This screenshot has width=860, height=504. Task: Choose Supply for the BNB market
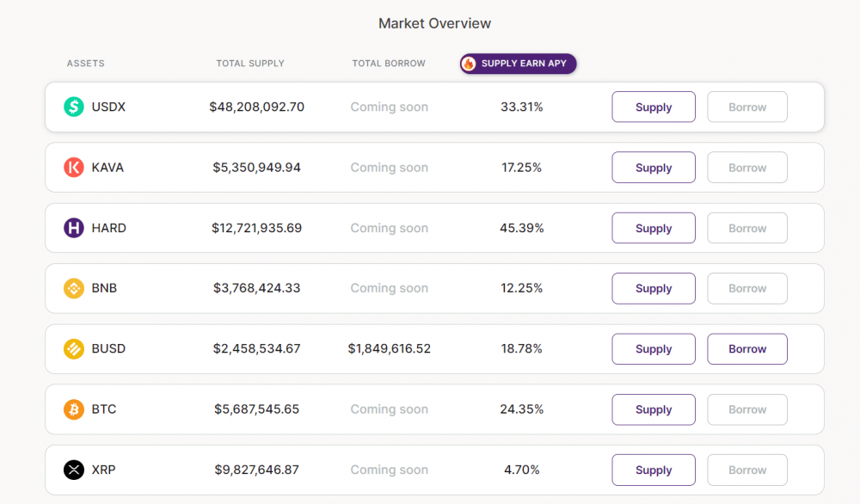coord(654,288)
